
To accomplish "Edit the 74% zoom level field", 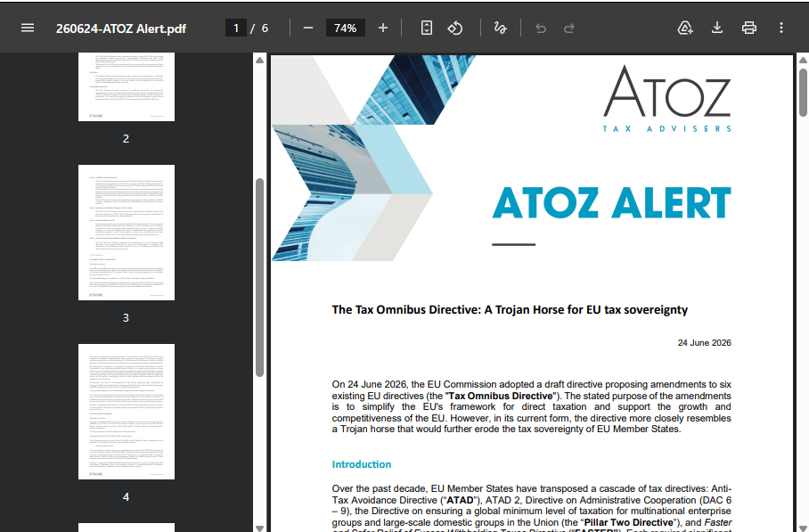I will point(345,28).
